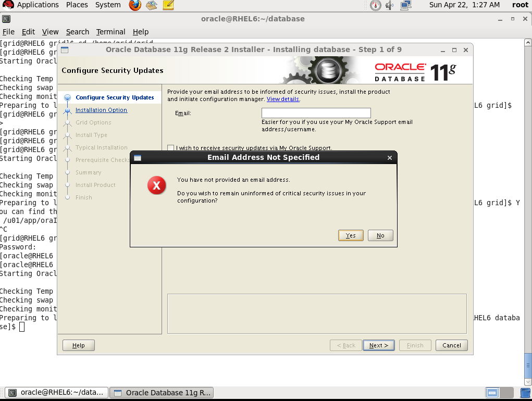The width and height of the screenshot is (532, 401).
Task: Click the Typical Installation step label
Action: (x=102, y=147)
